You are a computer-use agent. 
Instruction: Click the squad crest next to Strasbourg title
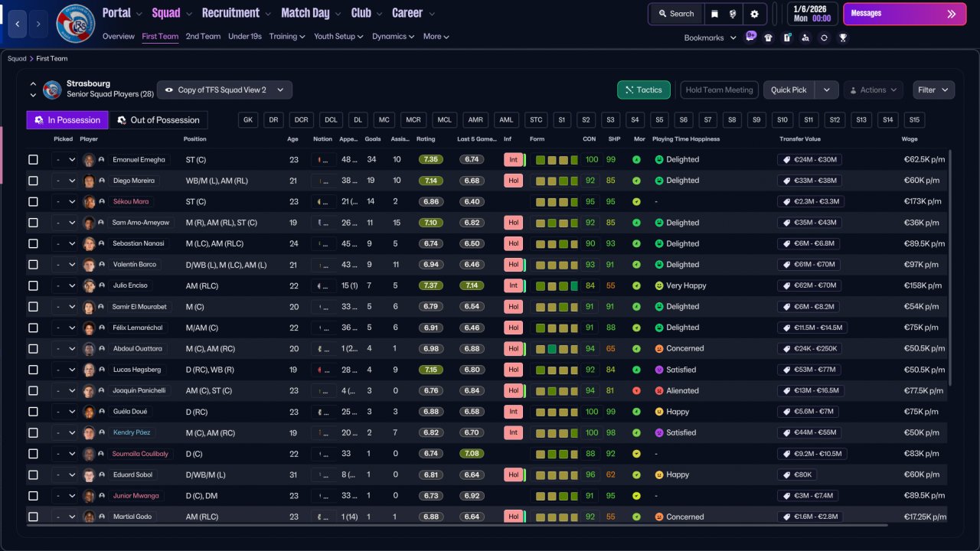click(x=52, y=90)
